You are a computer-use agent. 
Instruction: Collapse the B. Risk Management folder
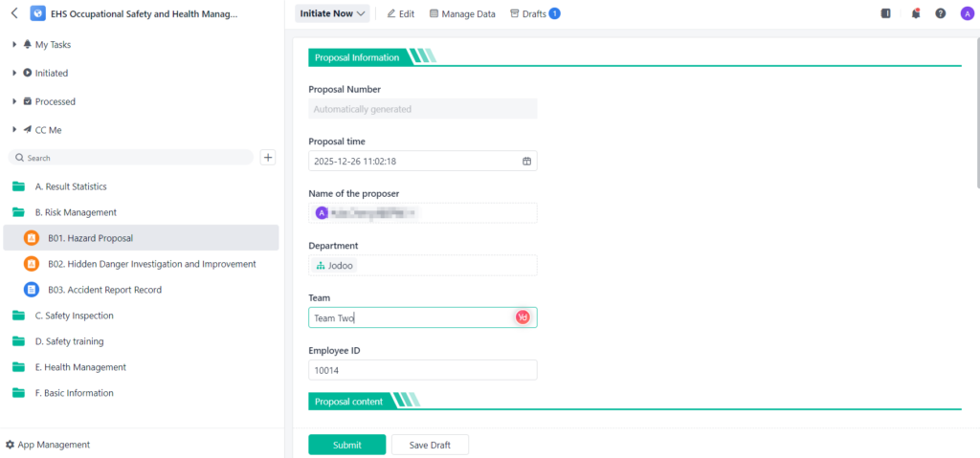click(x=19, y=212)
